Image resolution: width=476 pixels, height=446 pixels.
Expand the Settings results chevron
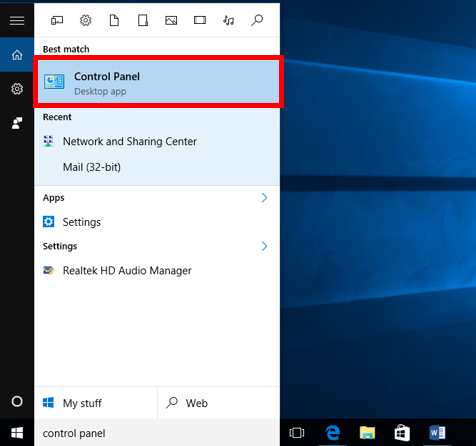pyautogui.click(x=264, y=246)
